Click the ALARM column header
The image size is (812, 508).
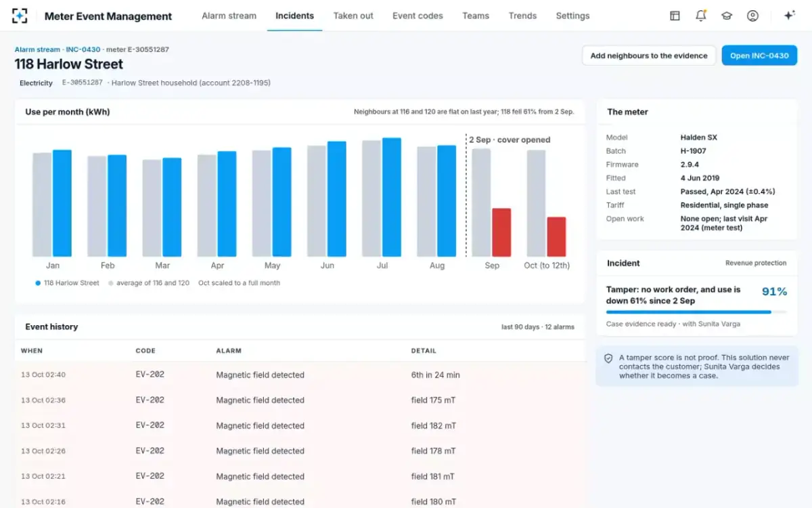point(229,351)
